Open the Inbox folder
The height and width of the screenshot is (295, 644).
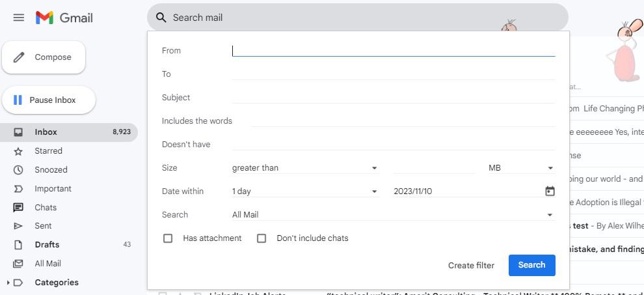coord(46,132)
